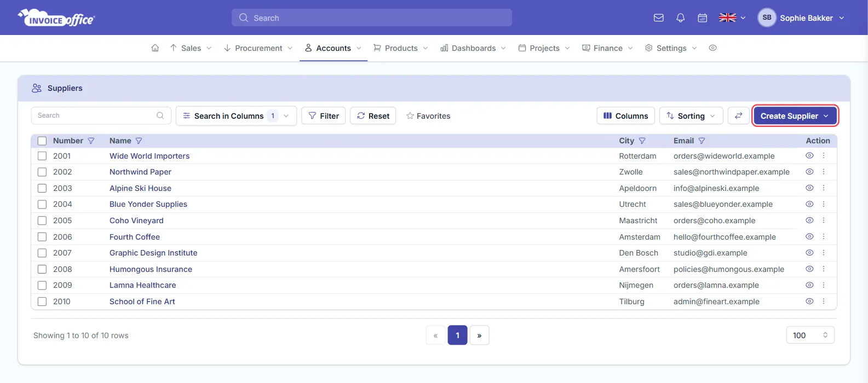
Task: Click the home icon in navigation
Action: [x=155, y=48]
